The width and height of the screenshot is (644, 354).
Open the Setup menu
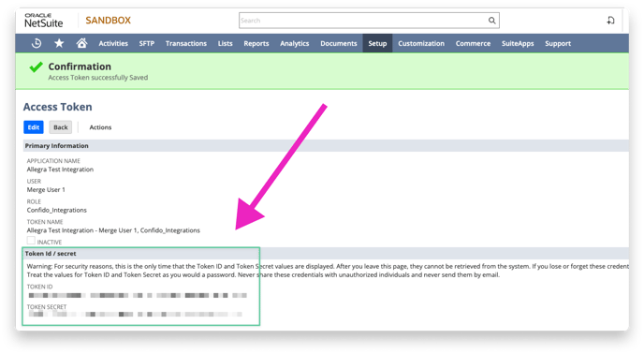click(377, 43)
